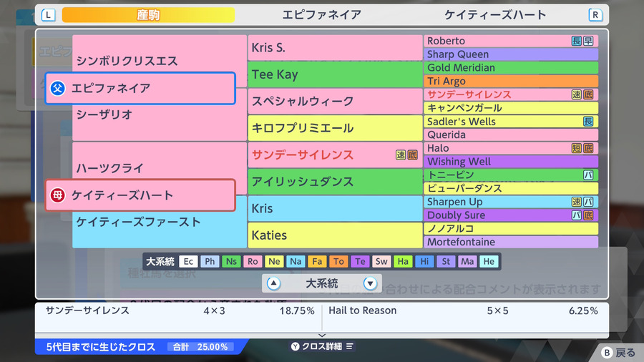
Task: Select the Gold Meridian pedigree cell
Action: [511, 68]
